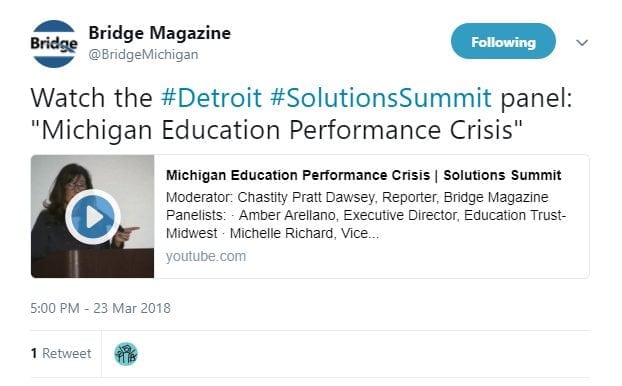Play the embedded YouTube video
622x386 pixels.
[93, 217]
